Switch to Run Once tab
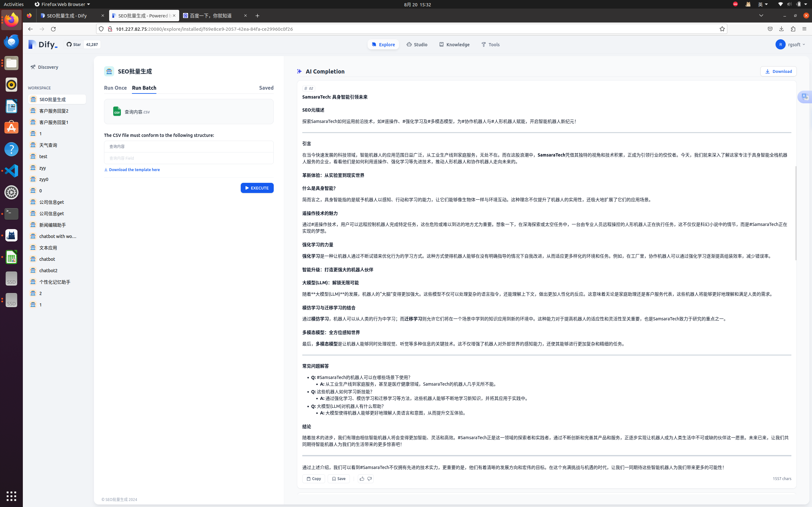Image resolution: width=812 pixels, height=507 pixels. click(x=115, y=88)
